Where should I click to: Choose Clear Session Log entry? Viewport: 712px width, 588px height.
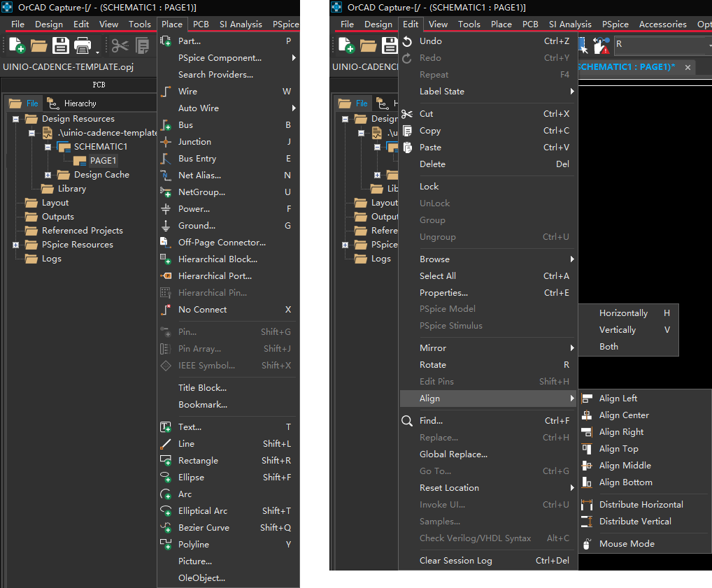click(455, 561)
